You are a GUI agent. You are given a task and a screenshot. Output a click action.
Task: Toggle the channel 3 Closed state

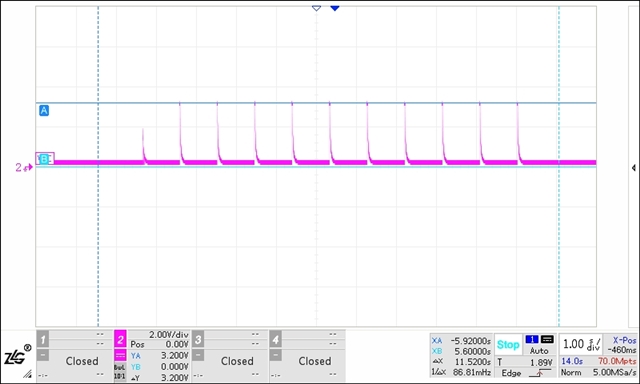pyautogui.click(x=237, y=361)
